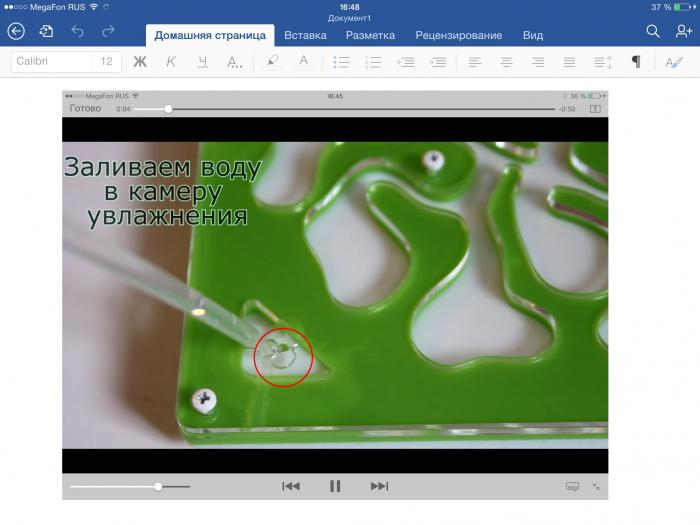700x525 pixels.
Task: Open the search magnifier
Action: pos(653,32)
